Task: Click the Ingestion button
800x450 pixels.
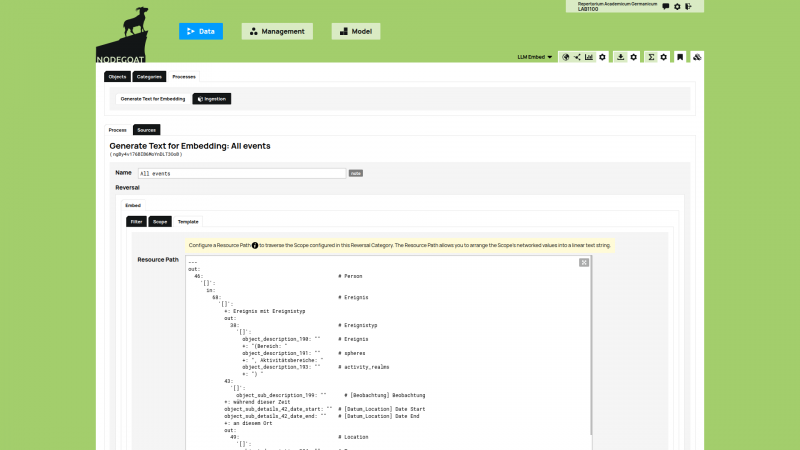Action: pos(211,99)
